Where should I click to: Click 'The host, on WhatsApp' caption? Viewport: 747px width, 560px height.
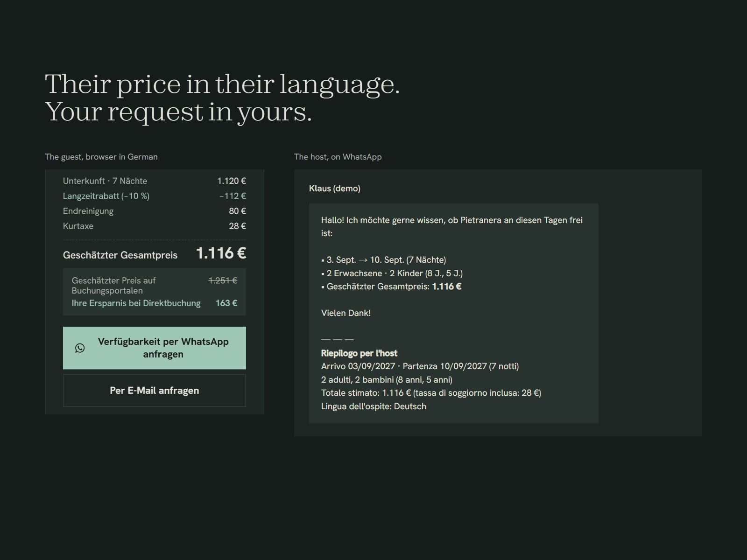338,157
